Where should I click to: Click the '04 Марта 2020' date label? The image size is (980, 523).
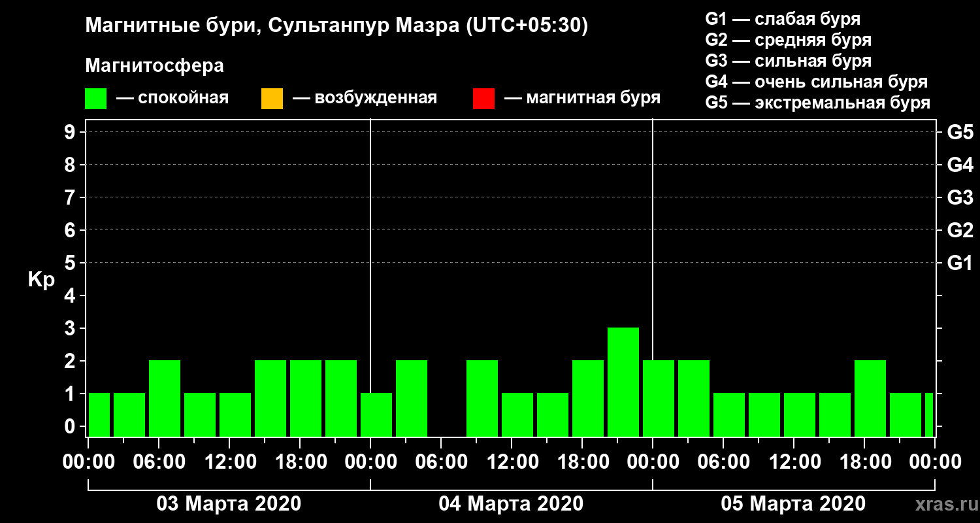[x=511, y=504]
